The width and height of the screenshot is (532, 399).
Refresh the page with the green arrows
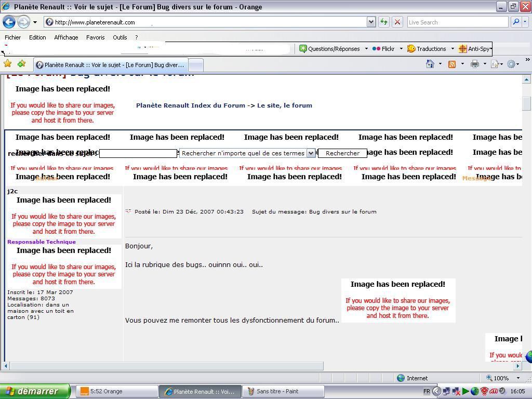[384, 22]
